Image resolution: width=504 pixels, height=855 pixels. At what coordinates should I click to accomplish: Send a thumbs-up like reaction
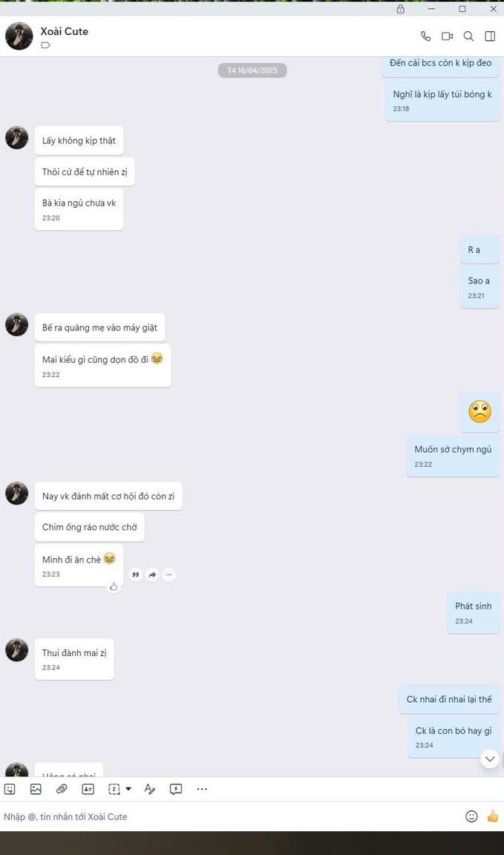(x=493, y=816)
